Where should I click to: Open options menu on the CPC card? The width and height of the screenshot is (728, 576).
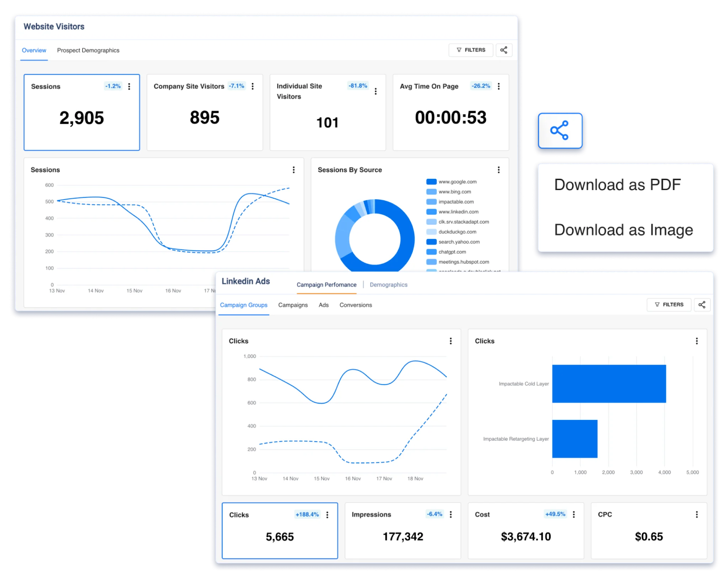697,514
